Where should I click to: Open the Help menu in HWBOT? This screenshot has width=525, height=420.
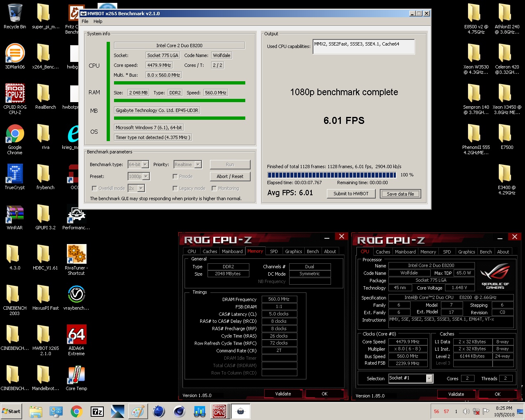coord(98,21)
